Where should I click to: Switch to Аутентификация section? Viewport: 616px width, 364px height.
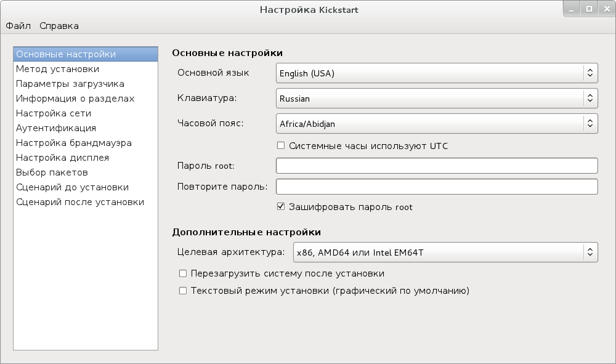56,128
